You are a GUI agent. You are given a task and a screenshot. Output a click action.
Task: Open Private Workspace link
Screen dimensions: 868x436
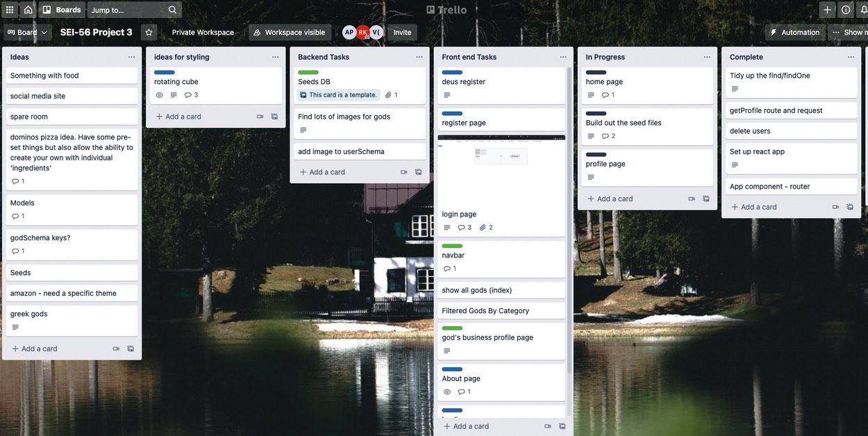[203, 32]
